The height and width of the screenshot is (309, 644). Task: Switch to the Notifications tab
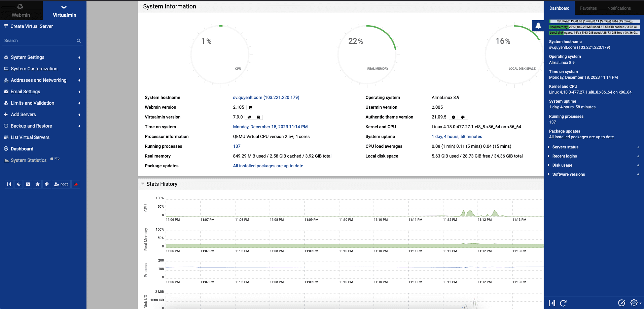(619, 8)
